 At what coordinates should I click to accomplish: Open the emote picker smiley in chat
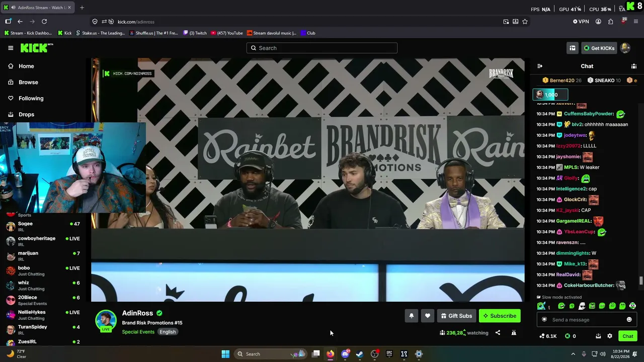coord(629,320)
